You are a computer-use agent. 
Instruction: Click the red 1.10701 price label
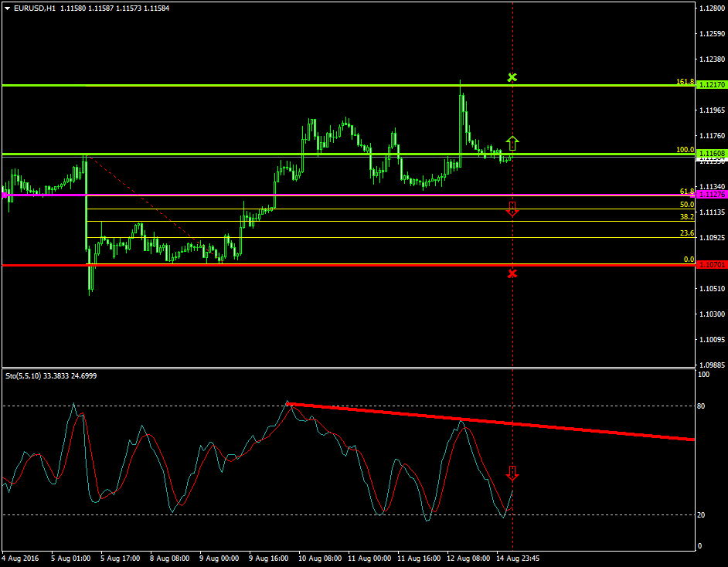(x=710, y=265)
